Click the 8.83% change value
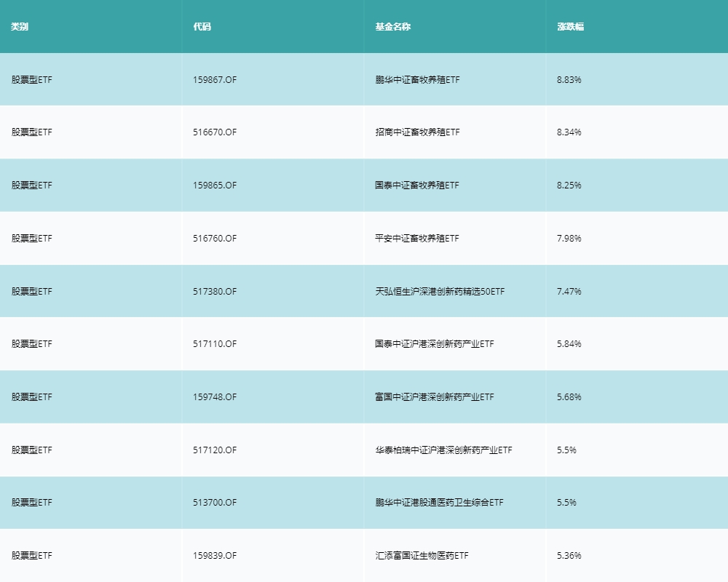This screenshot has width=728, height=582. click(570, 80)
